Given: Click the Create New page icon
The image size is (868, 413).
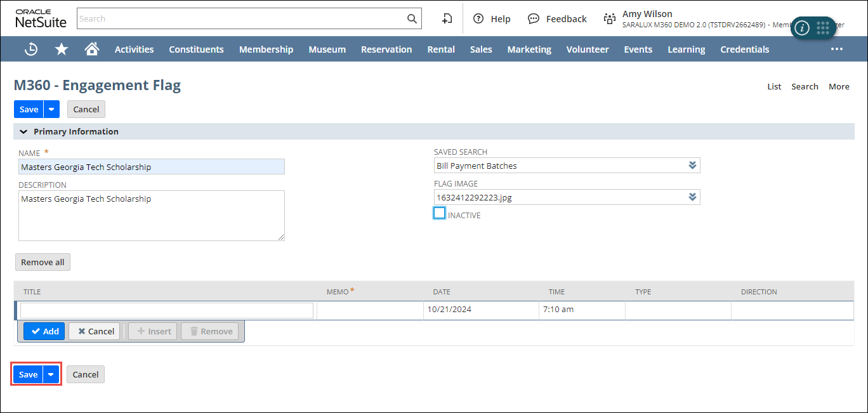Looking at the screenshot, I should pos(447,19).
